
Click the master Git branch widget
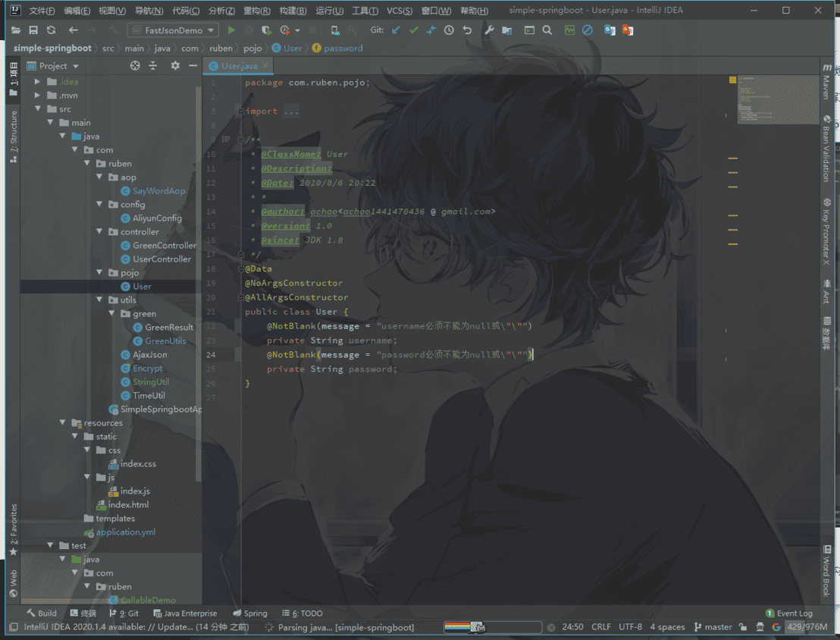pyautogui.click(x=712, y=627)
